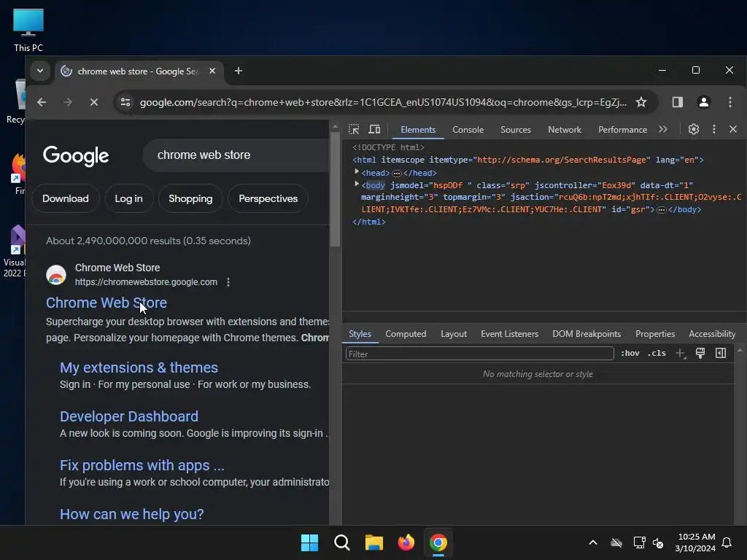Select the Perspectives filter chip

pos(268,198)
